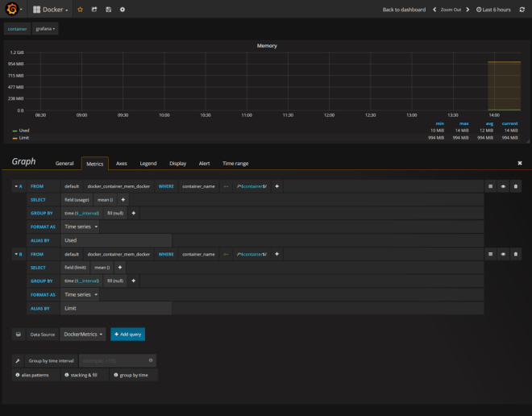The width and height of the screenshot is (532, 416).
Task: Open the Legend tab
Action: pyautogui.click(x=148, y=164)
